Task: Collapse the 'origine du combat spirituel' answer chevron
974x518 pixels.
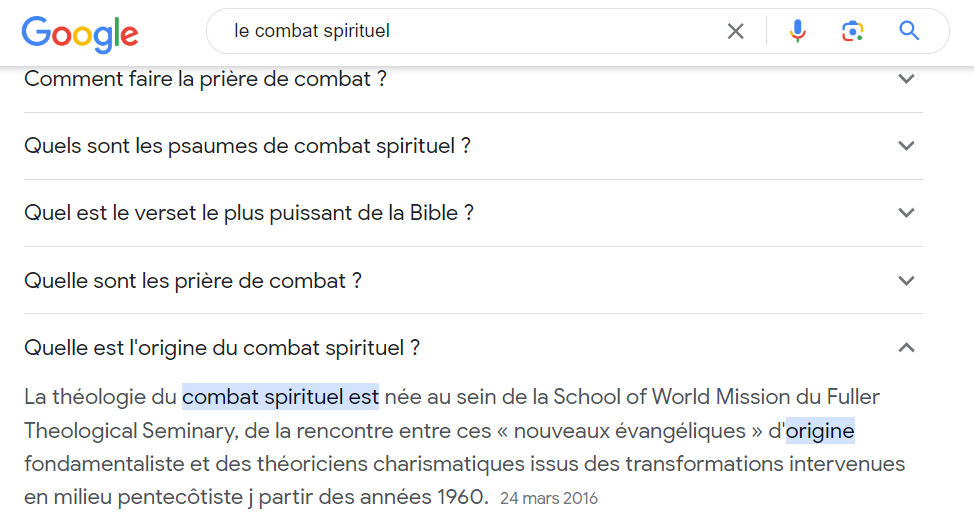Action: (x=906, y=348)
